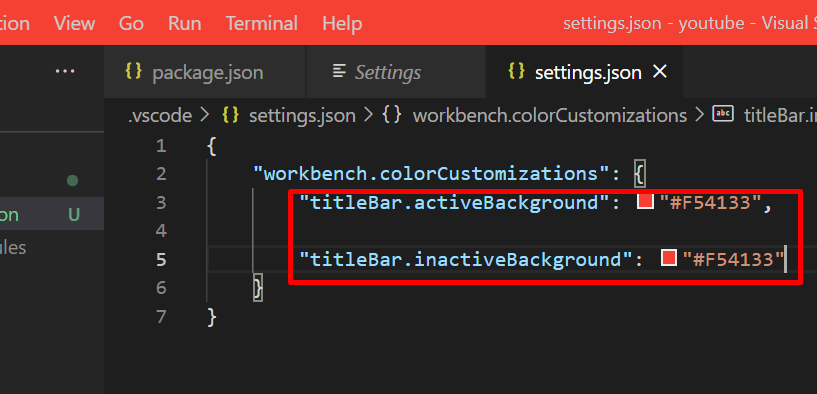Open color picker for titleBar.inactiveBackground swatch
This screenshot has width=817, height=394.
click(669, 257)
